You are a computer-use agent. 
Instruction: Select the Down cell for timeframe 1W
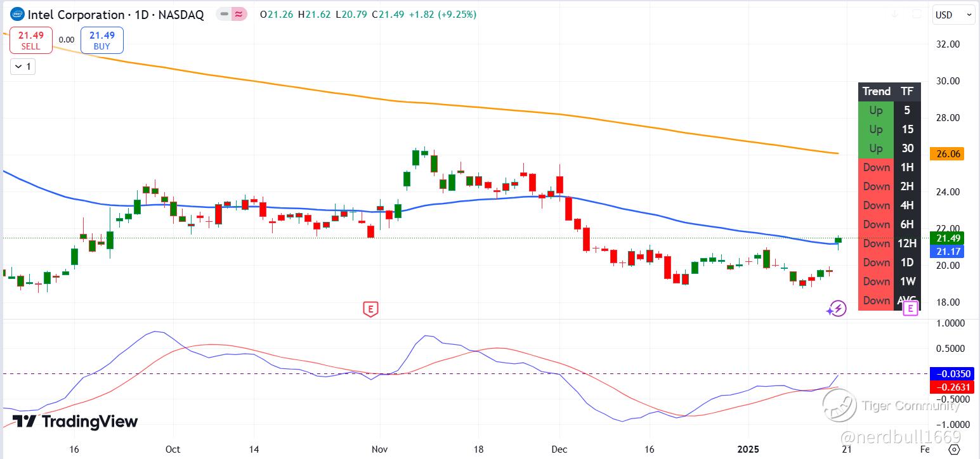pyautogui.click(x=876, y=281)
